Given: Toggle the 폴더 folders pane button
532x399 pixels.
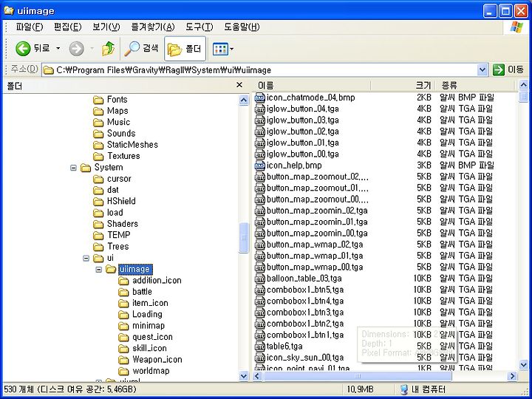Looking at the screenshot, I should 185,49.
